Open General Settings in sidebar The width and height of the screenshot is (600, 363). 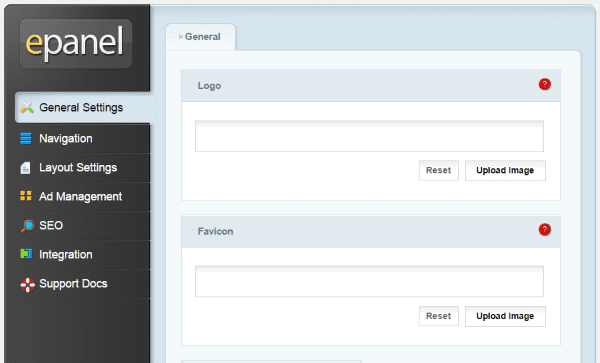pyautogui.click(x=83, y=108)
